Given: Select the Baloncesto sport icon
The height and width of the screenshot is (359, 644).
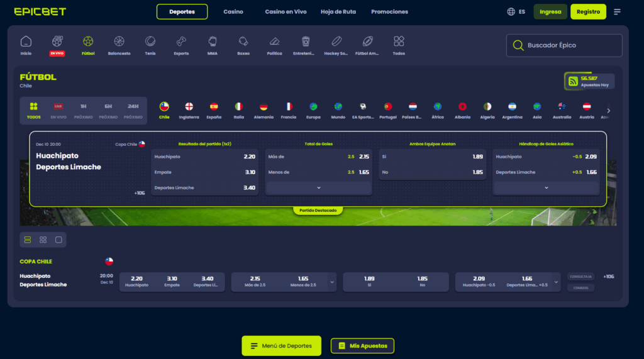Looking at the screenshot, I should click(119, 46).
